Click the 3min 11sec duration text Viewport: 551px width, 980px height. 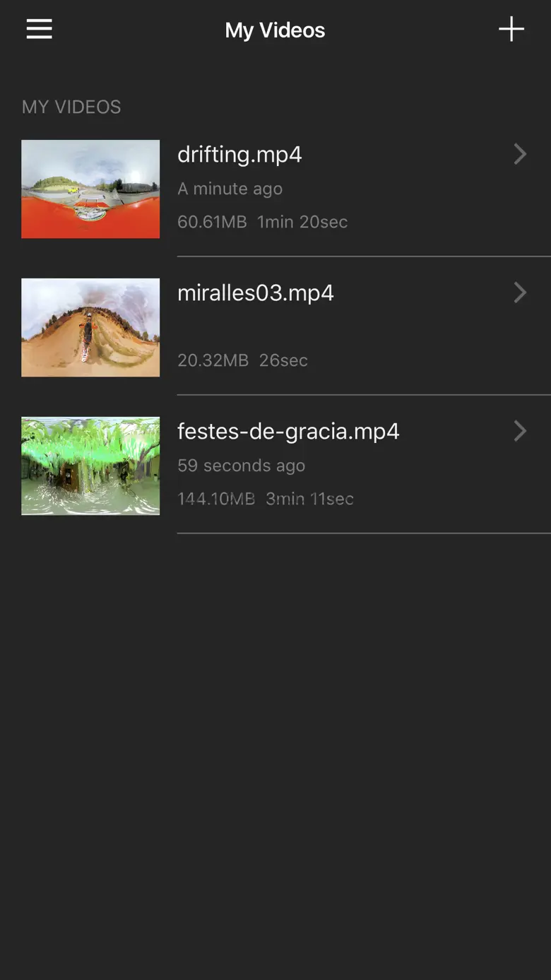pos(309,499)
